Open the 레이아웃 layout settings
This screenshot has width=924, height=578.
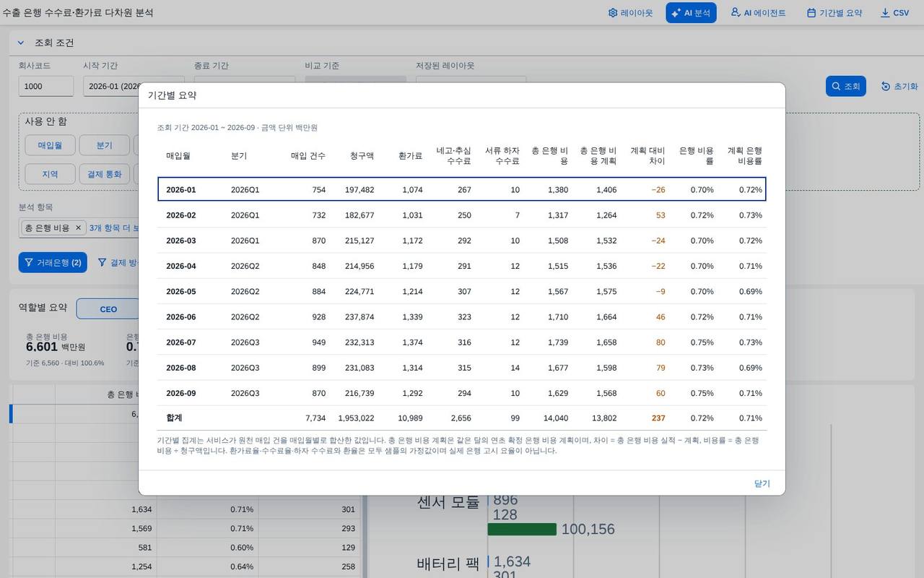coord(630,13)
